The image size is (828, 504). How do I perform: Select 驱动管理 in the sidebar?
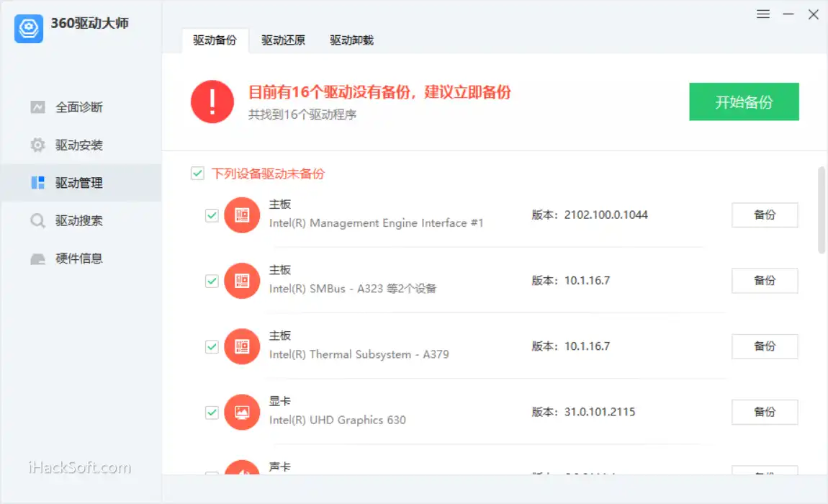tap(81, 183)
